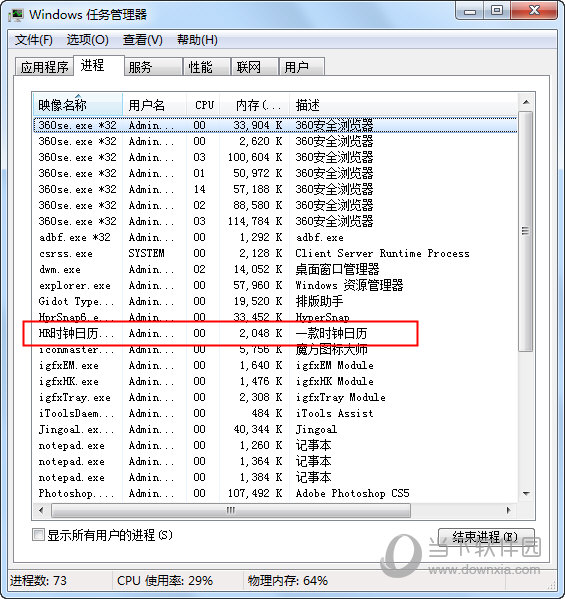Click the horizontal scrollbar left arrow
Image resolution: width=565 pixels, height=599 pixels.
click(x=41, y=510)
